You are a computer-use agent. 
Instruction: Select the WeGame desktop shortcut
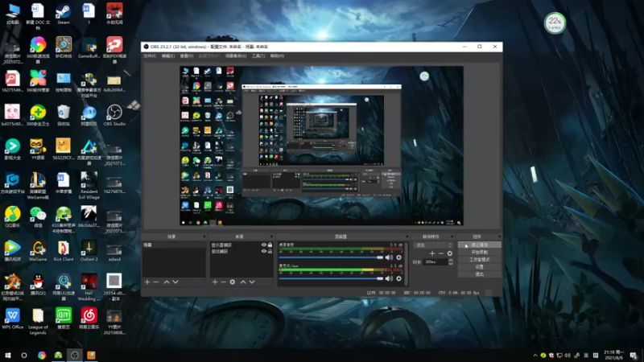38,251
